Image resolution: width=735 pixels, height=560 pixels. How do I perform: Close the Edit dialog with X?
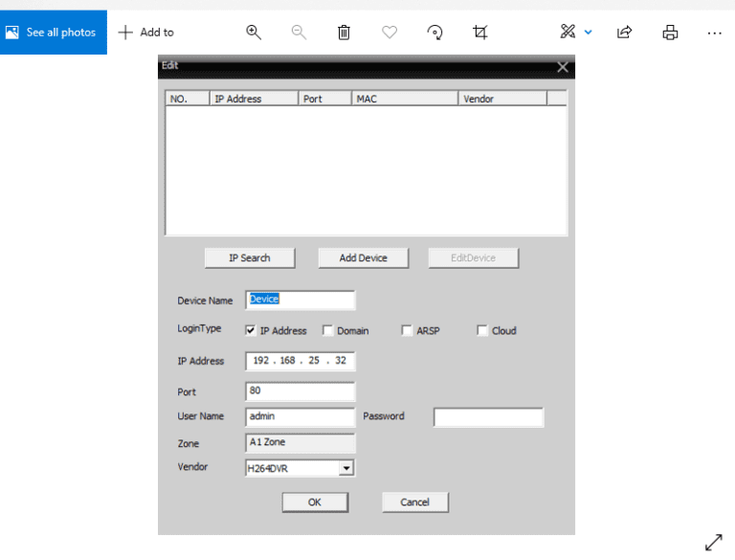[563, 67]
